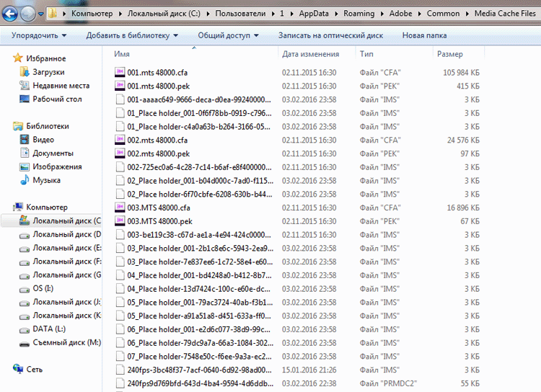The width and height of the screenshot is (541, 392).
Task: Create a folder with Новая папка
Action: pyautogui.click(x=424, y=35)
